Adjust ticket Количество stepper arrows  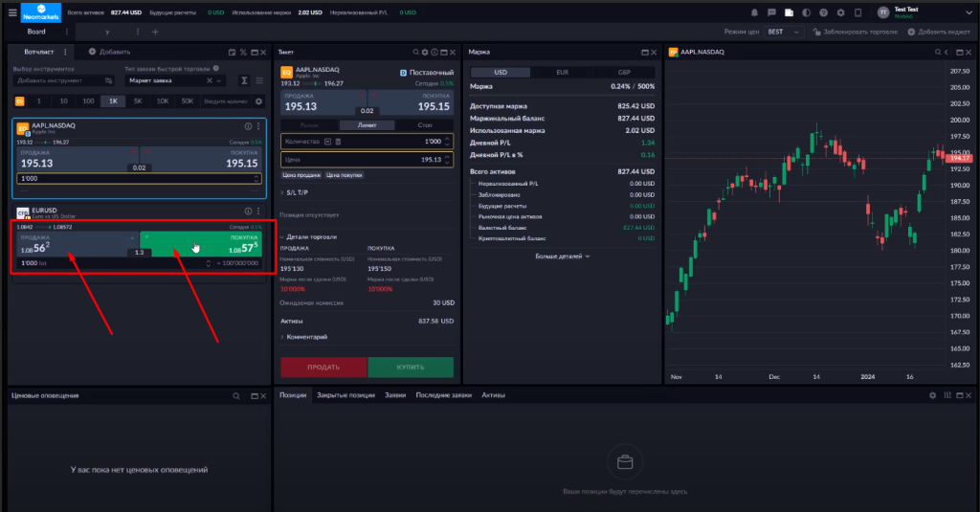tap(447, 142)
